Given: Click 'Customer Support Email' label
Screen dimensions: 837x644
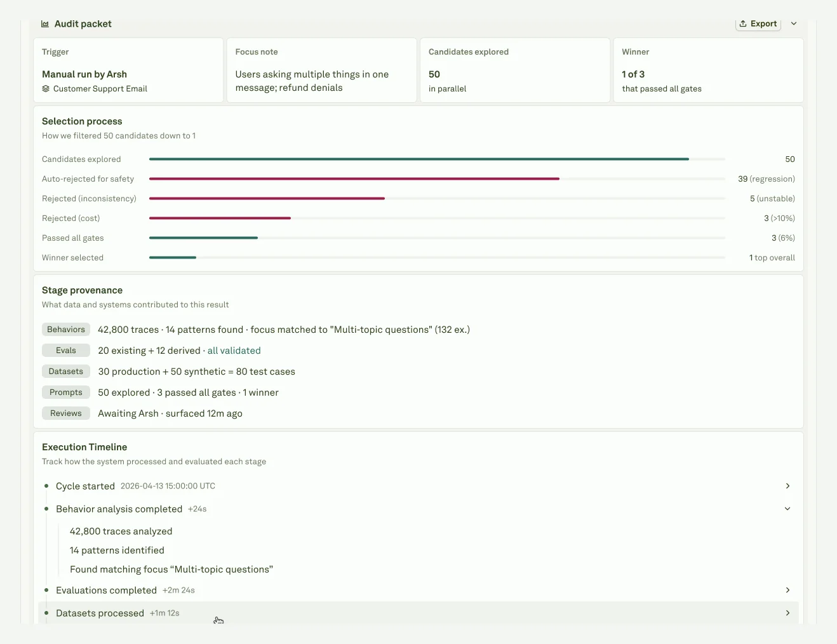Looking at the screenshot, I should [x=100, y=89].
